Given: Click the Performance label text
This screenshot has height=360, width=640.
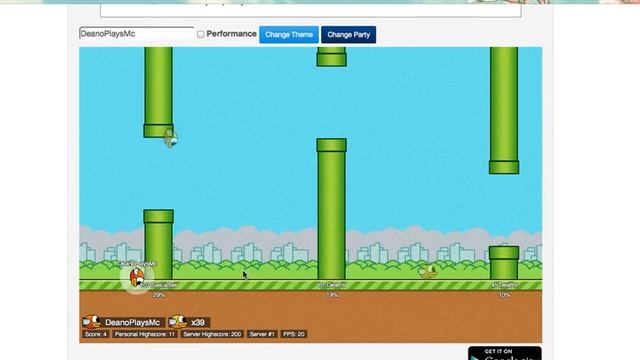Looking at the screenshot, I should click(x=231, y=34).
